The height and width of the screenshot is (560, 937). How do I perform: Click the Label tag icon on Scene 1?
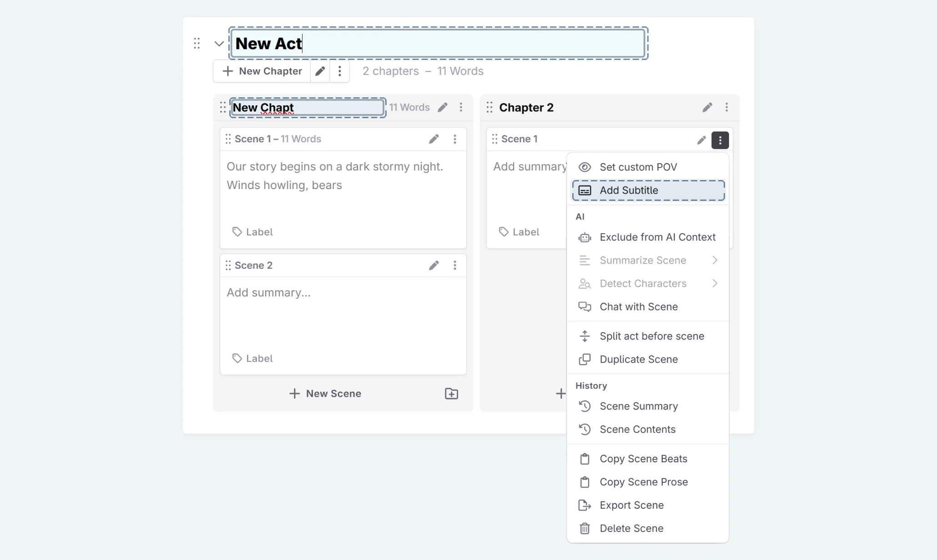tap(237, 232)
